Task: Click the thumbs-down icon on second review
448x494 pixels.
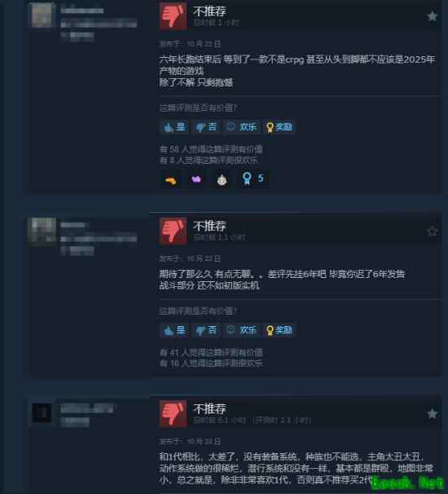Action: [x=173, y=231]
